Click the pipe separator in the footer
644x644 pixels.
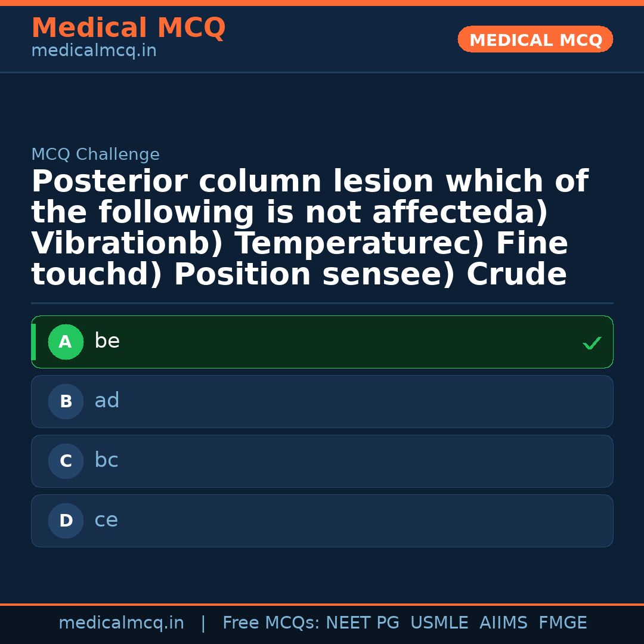(203, 623)
